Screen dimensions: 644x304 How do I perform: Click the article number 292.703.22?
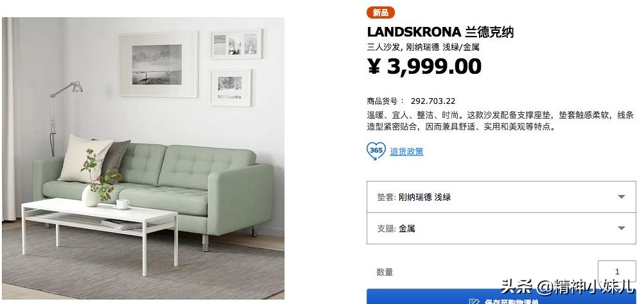coord(433,101)
